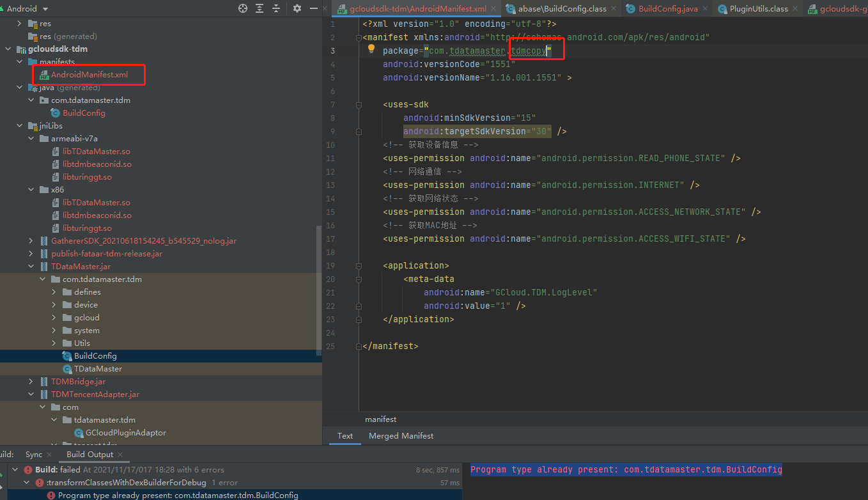Select the Utils package folder

coord(82,343)
